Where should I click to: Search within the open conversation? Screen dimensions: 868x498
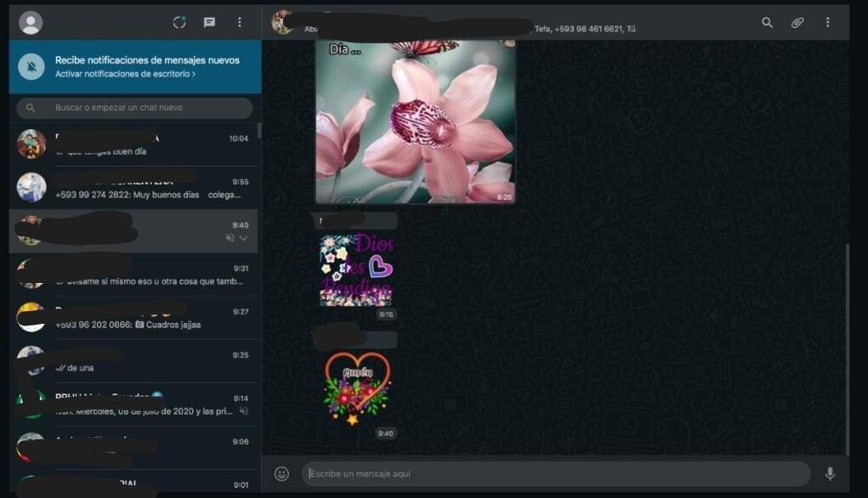pyautogui.click(x=767, y=23)
